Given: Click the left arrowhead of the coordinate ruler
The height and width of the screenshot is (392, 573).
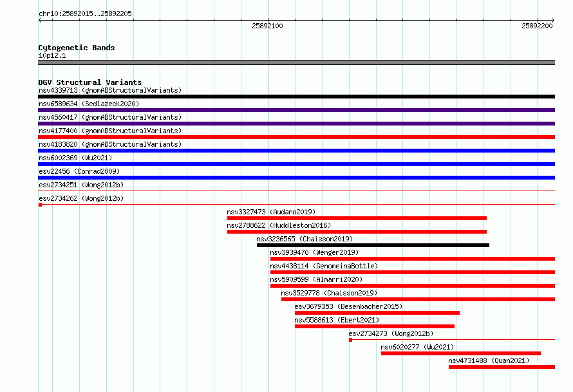Looking at the screenshot, I should point(40,20).
